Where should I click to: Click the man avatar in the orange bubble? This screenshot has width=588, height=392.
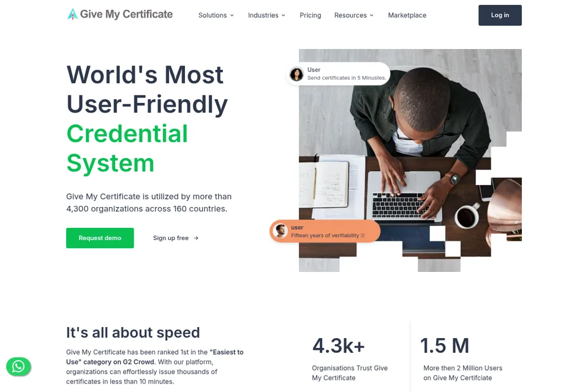pyautogui.click(x=280, y=231)
